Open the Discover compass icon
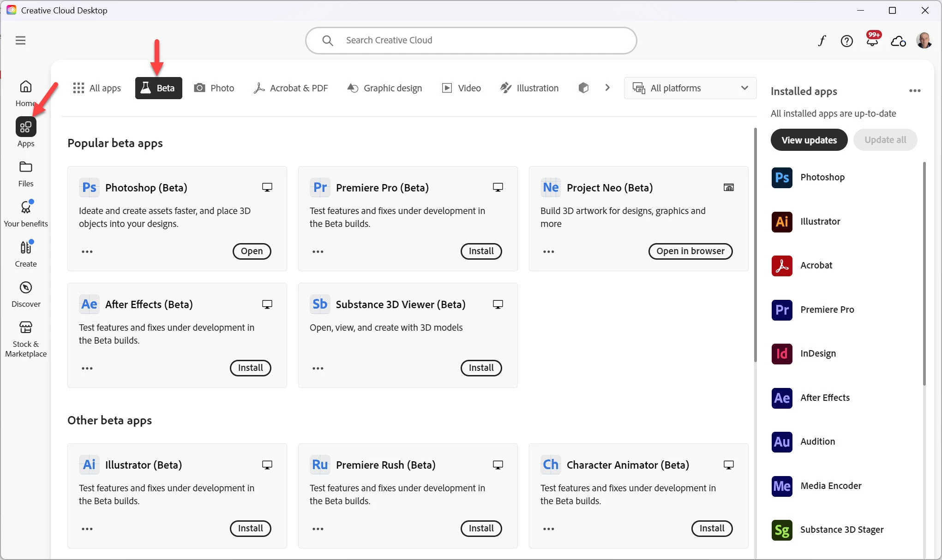 click(26, 288)
